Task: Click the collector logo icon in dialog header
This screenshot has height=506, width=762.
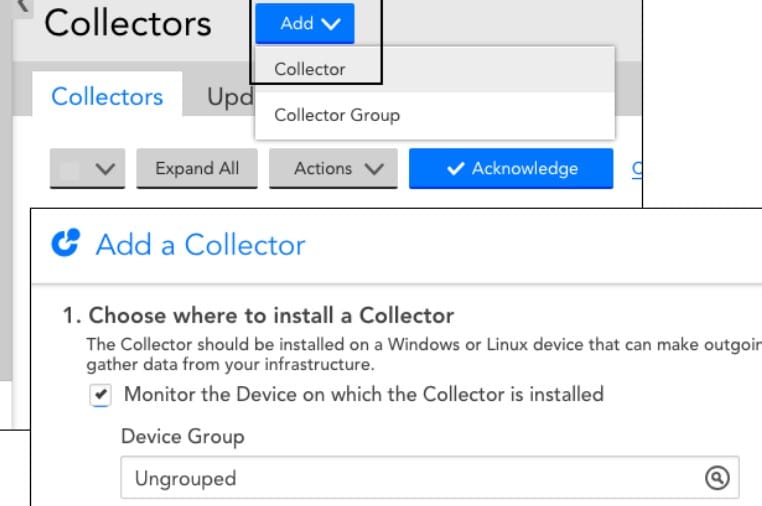Action: [x=65, y=245]
